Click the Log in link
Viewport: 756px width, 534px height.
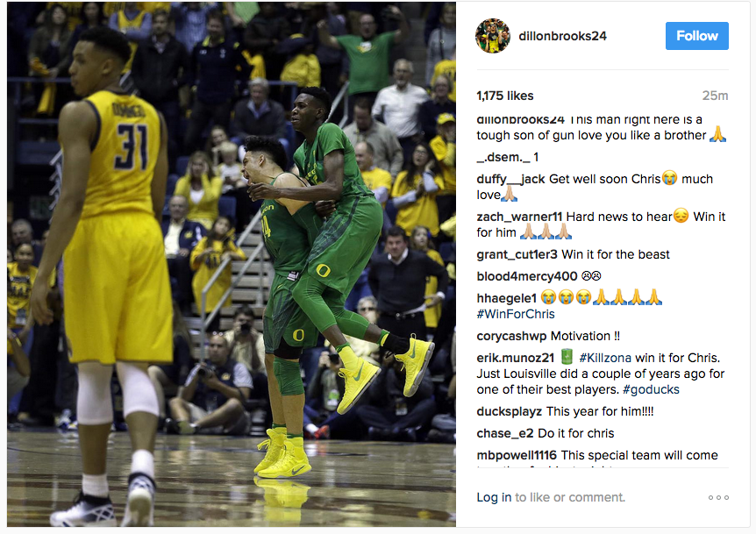click(x=494, y=497)
